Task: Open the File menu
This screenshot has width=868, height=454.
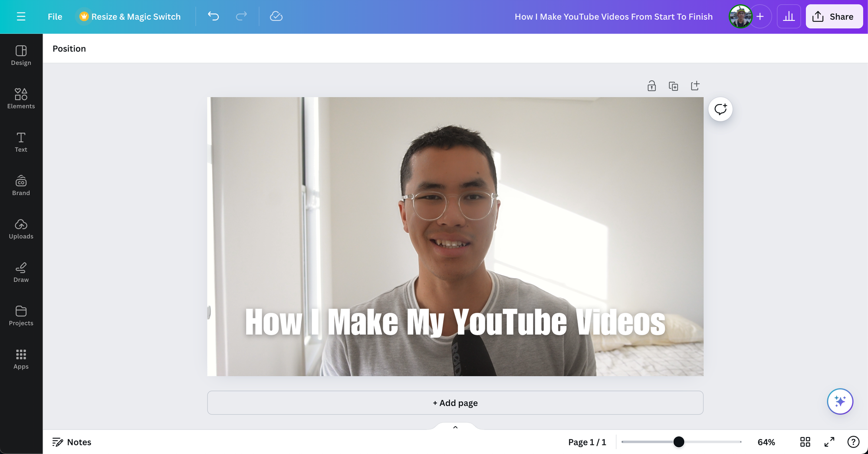Action: tap(55, 16)
